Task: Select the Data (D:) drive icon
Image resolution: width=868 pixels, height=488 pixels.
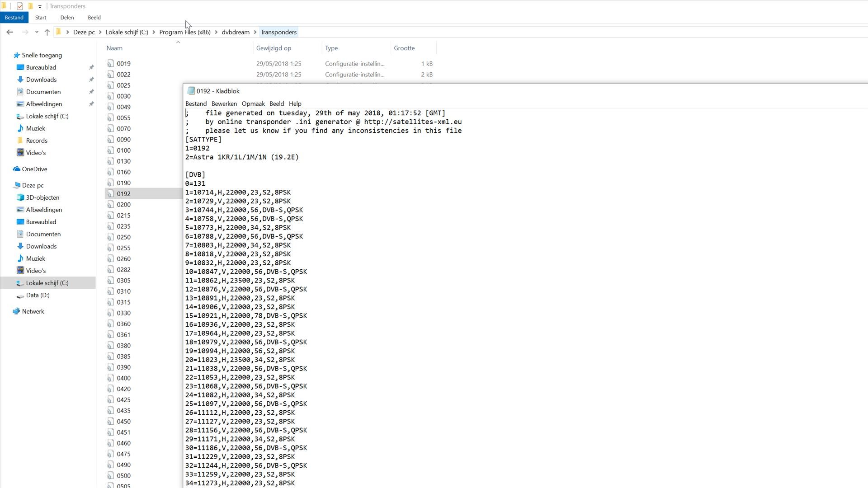Action: tap(20, 296)
